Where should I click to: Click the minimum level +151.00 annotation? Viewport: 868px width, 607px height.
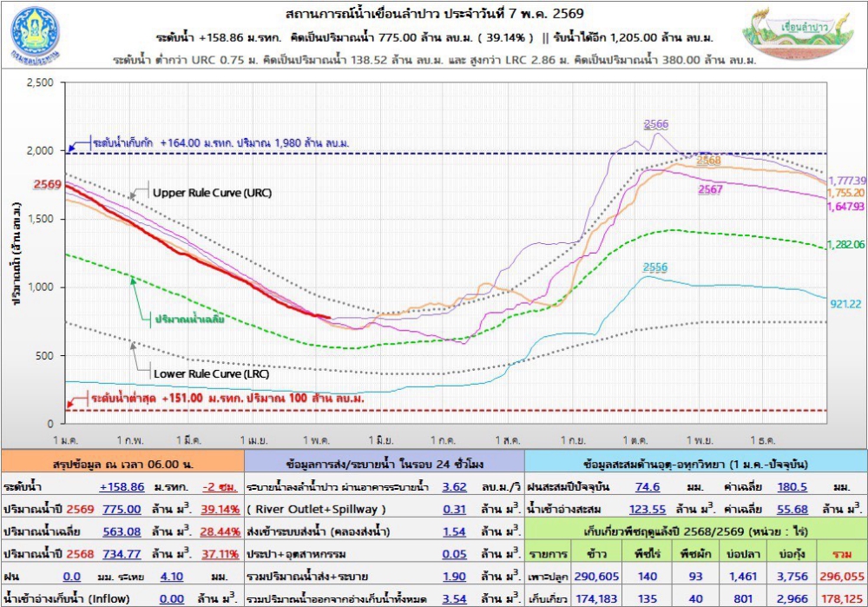[x=227, y=399]
